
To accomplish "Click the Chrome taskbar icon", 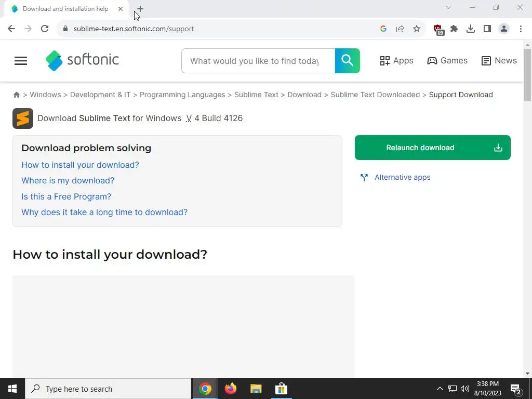I will tap(205, 389).
